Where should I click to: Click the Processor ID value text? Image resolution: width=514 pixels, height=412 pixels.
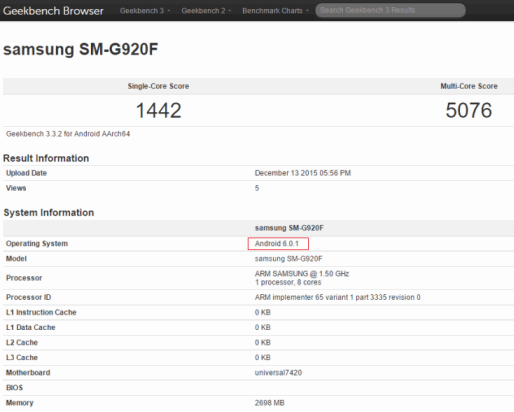[x=337, y=297]
